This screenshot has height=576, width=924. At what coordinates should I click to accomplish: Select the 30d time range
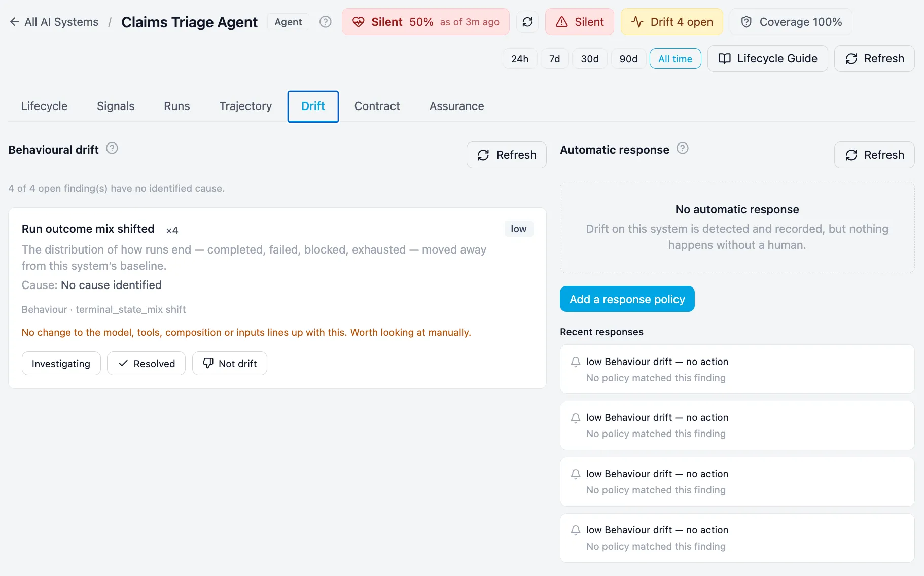tap(590, 59)
